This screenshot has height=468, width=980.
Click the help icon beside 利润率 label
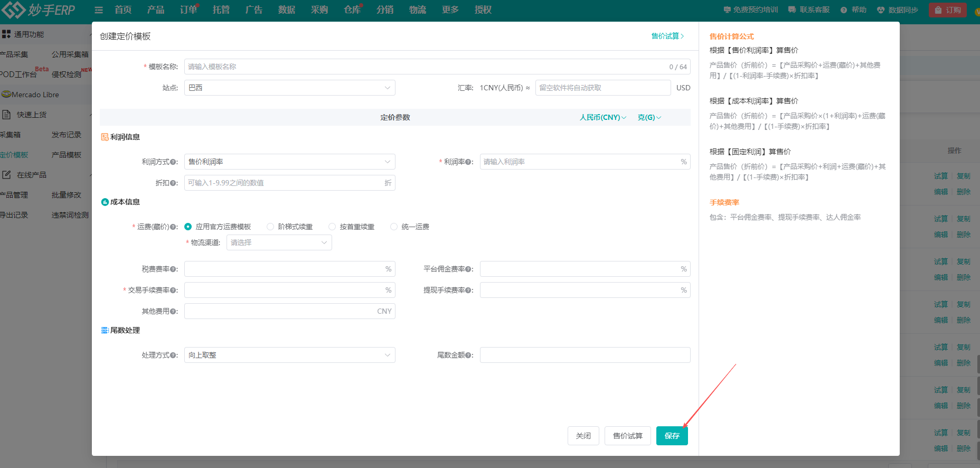(x=468, y=162)
